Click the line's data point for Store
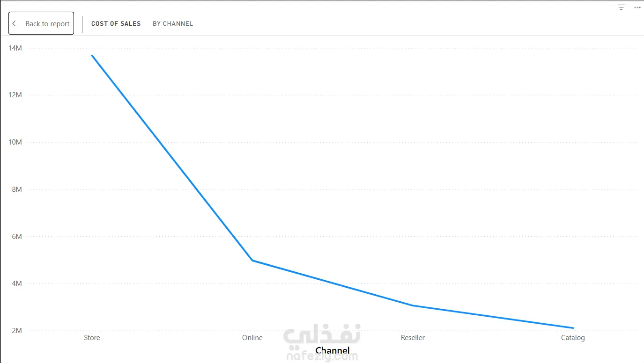 click(92, 56)
